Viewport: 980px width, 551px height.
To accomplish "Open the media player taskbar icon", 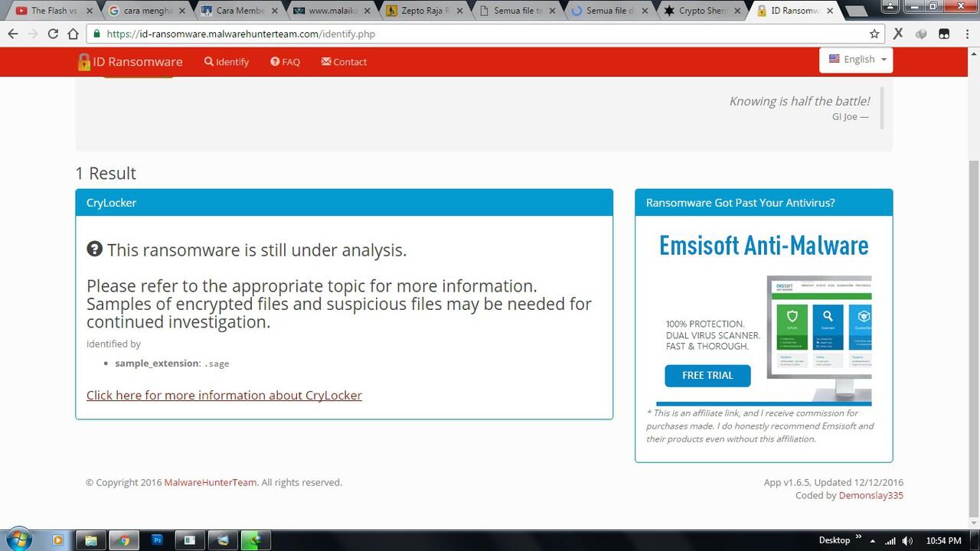I will coord(57,540).
